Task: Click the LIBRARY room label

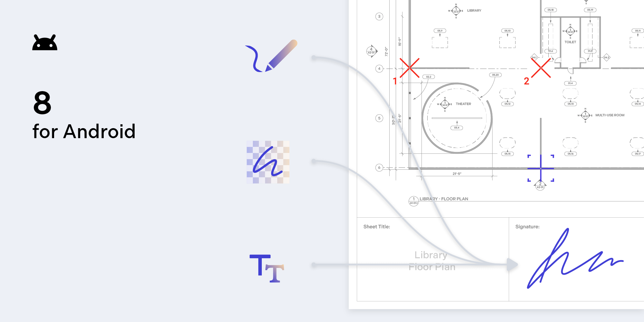Action: tap(474, 11)
